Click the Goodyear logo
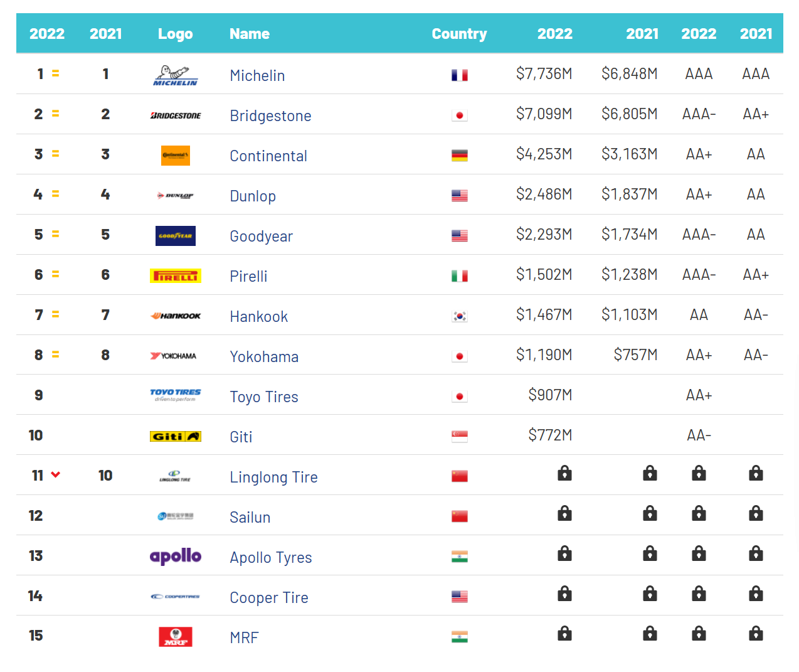 pos(176,236)
